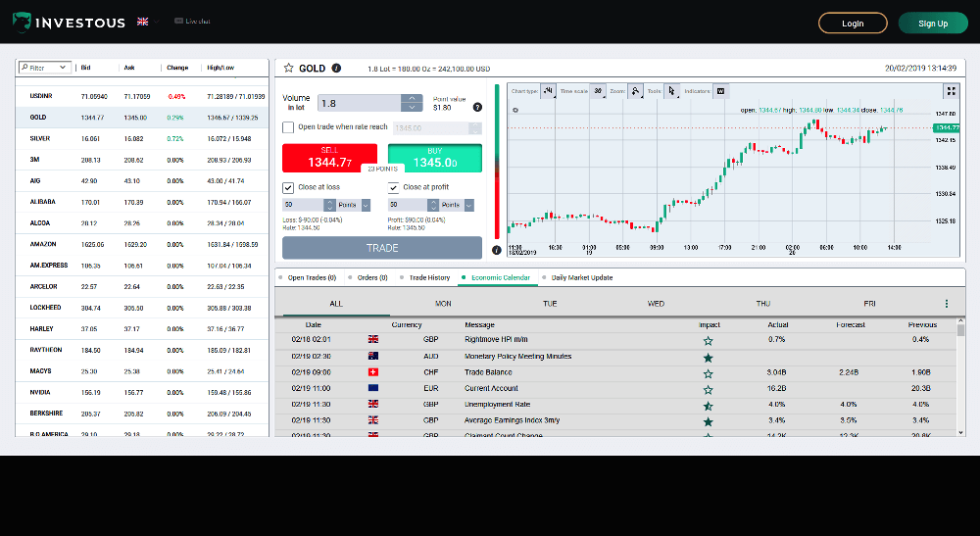
Task: Add GOLD to favorites with the star icon
Action: tap(288, 68)
